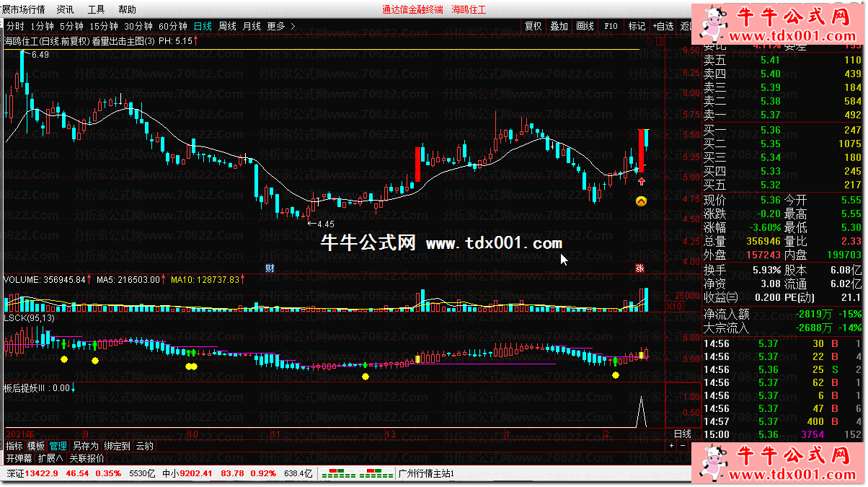Click the yellow circular up-arrow chart marker
The image size is (868, 487).
(x=641, y=201)
